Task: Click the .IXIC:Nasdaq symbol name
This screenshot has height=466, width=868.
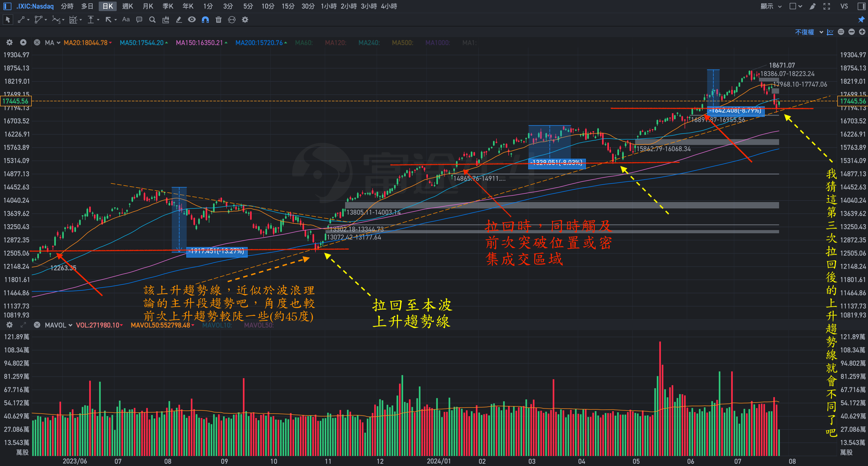Action: tap(35, 6)
